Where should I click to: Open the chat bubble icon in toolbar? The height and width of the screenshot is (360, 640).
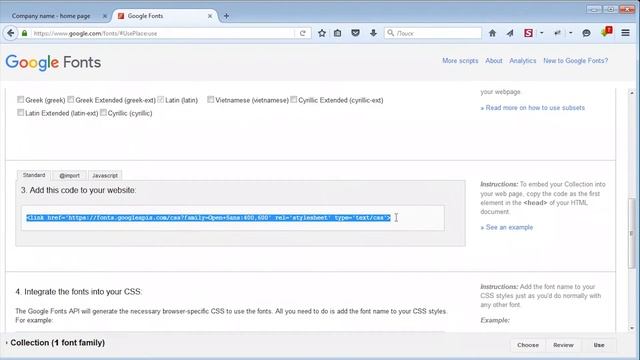tap(586, 33)
